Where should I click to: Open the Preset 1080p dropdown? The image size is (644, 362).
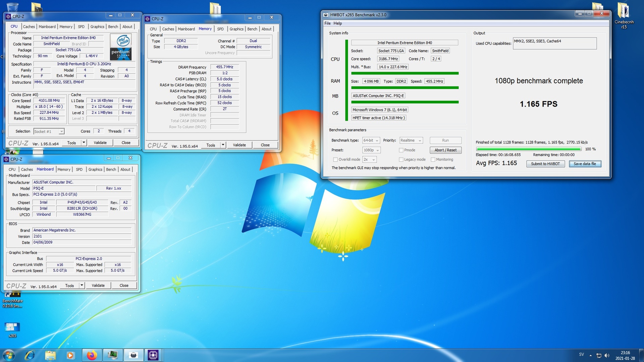point(371,150)
